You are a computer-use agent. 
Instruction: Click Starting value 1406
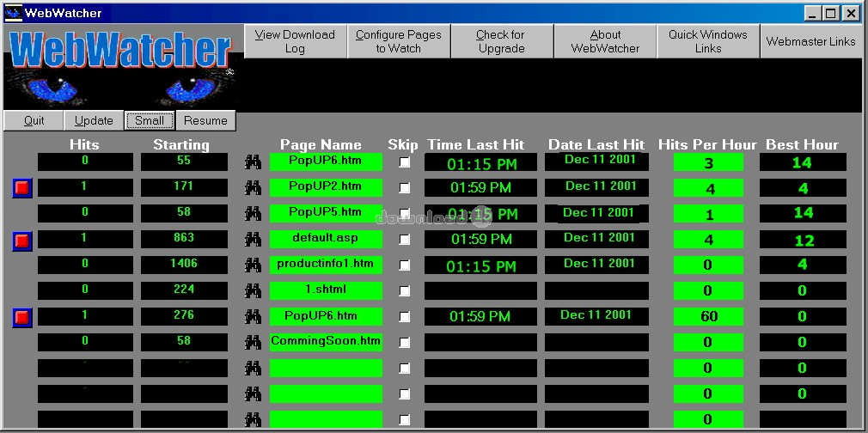(x=184, y=264)
